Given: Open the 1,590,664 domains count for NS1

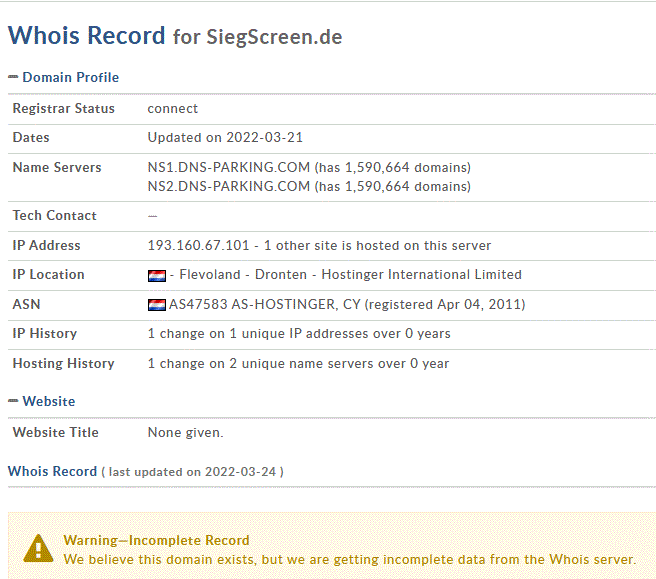Looking at the screenshot, I should (392, 167).
